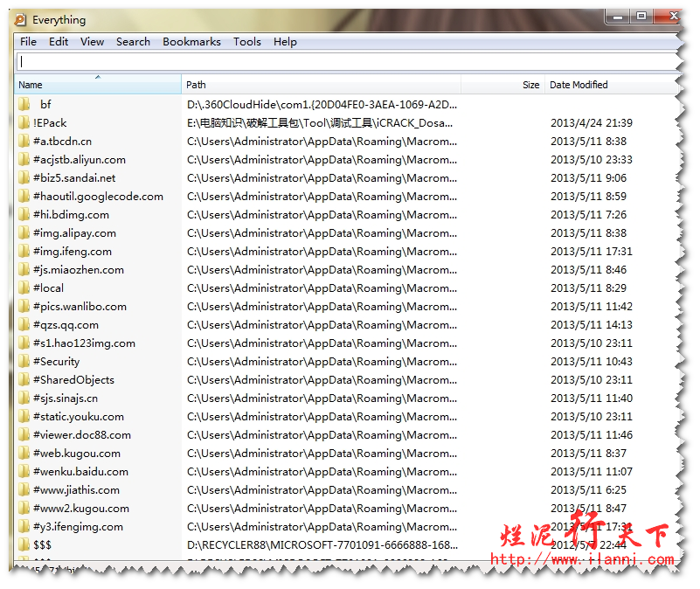Click the #haoutil.googlecode.com result name
This screenshot has height=589, width=700.
click(x=98, y=197)
